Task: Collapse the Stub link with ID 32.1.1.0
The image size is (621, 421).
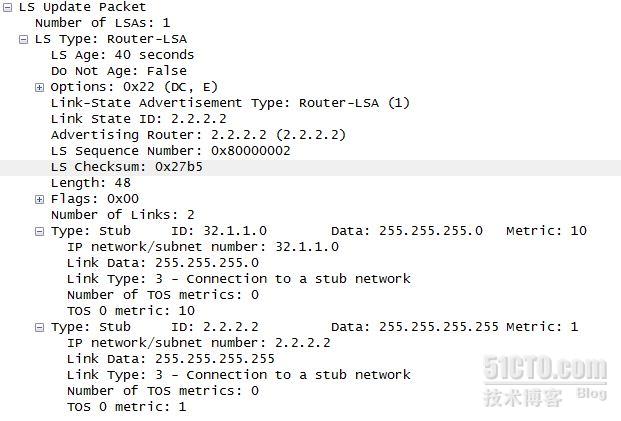Action: (40, 231)
